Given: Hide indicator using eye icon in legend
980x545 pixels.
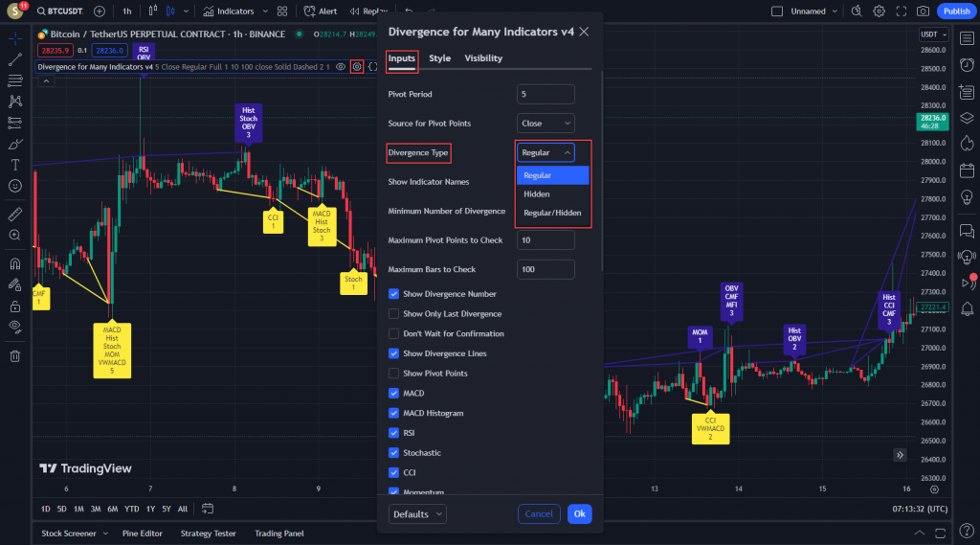Looking at the screenshot, I should 341,66.
